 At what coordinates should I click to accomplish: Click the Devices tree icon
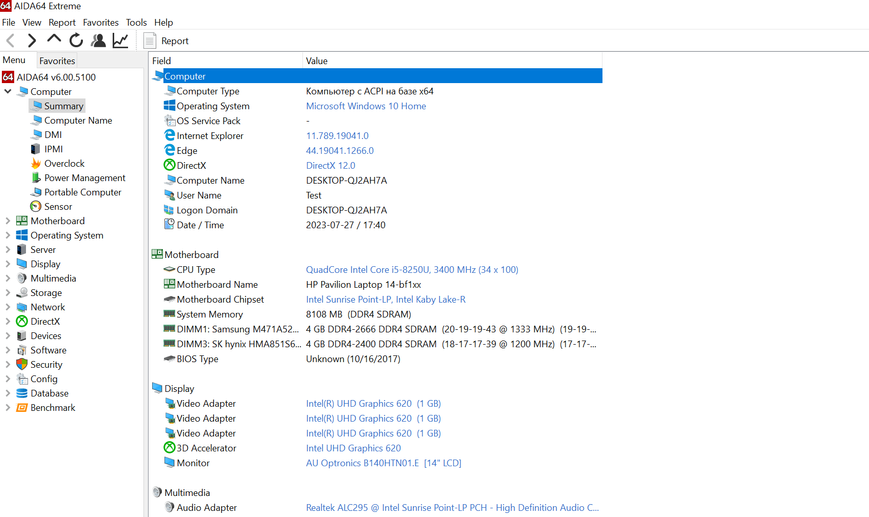point(22,336)
